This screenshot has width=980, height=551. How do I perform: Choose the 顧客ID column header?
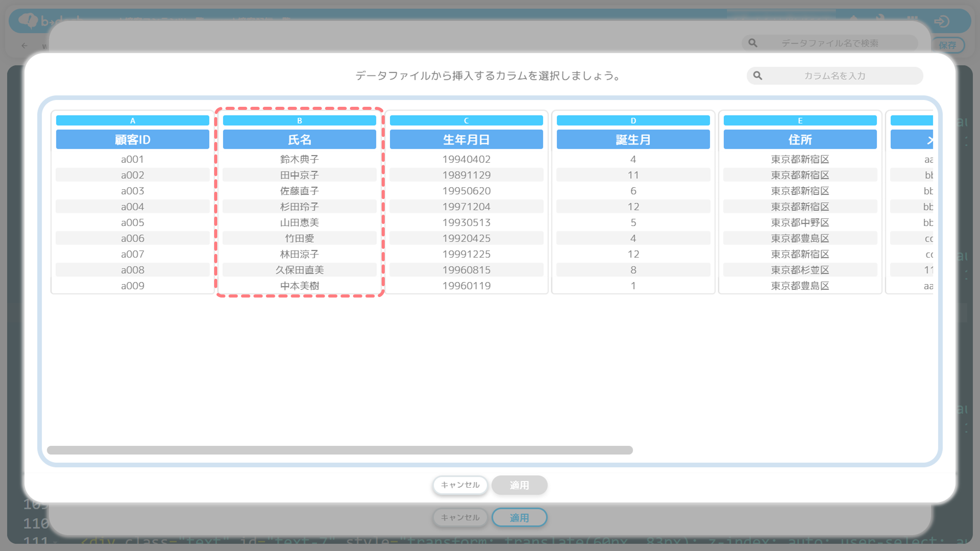click(133, 139)
